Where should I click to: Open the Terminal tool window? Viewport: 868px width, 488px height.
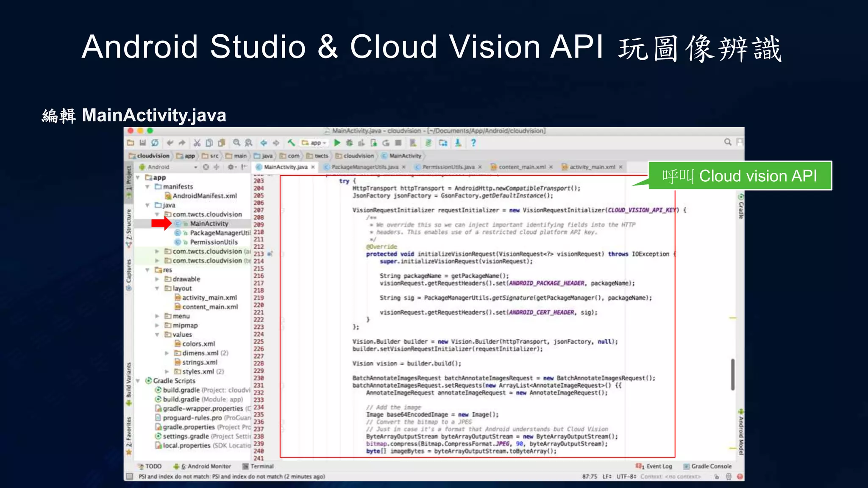click(x=258, y=466)
